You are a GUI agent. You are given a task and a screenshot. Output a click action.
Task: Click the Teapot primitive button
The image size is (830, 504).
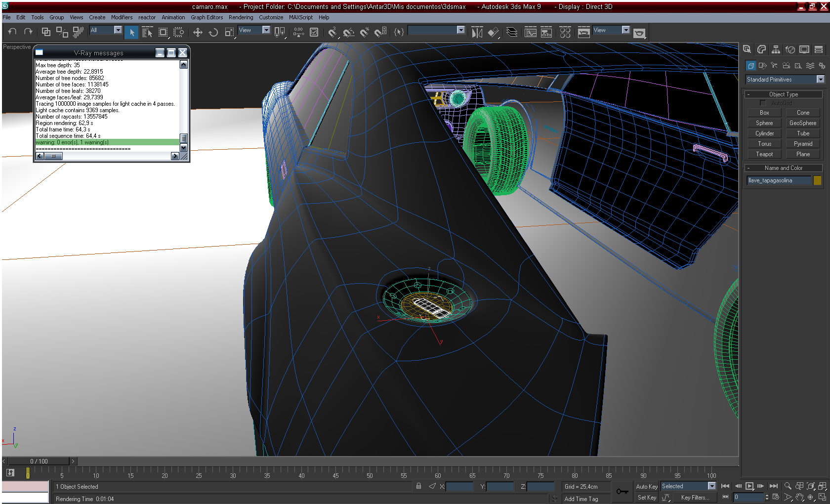(x=764, y=154)
